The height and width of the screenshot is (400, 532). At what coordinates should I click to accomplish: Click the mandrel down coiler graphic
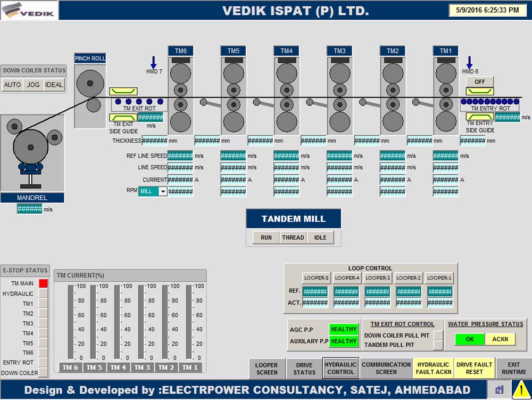click(32, 153)
